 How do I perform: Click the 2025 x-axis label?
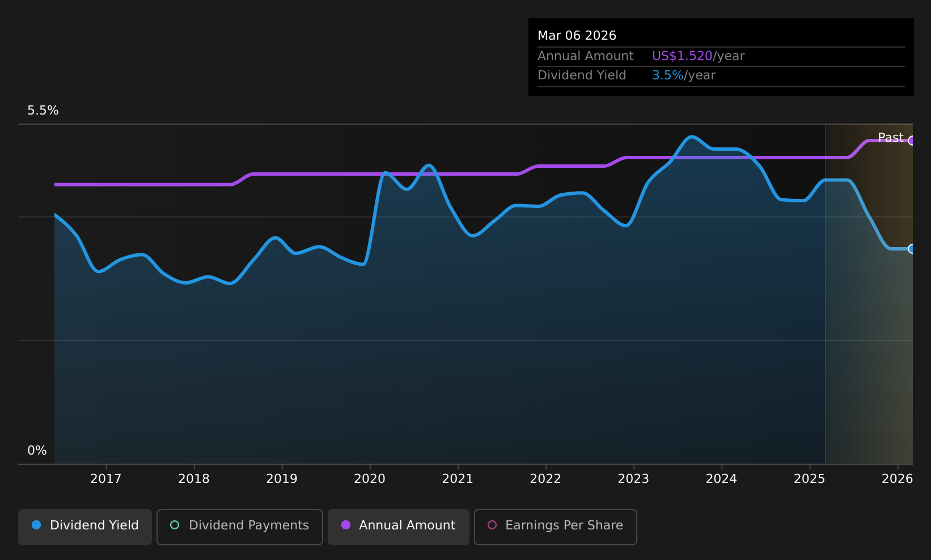click(x=810, y=479)
